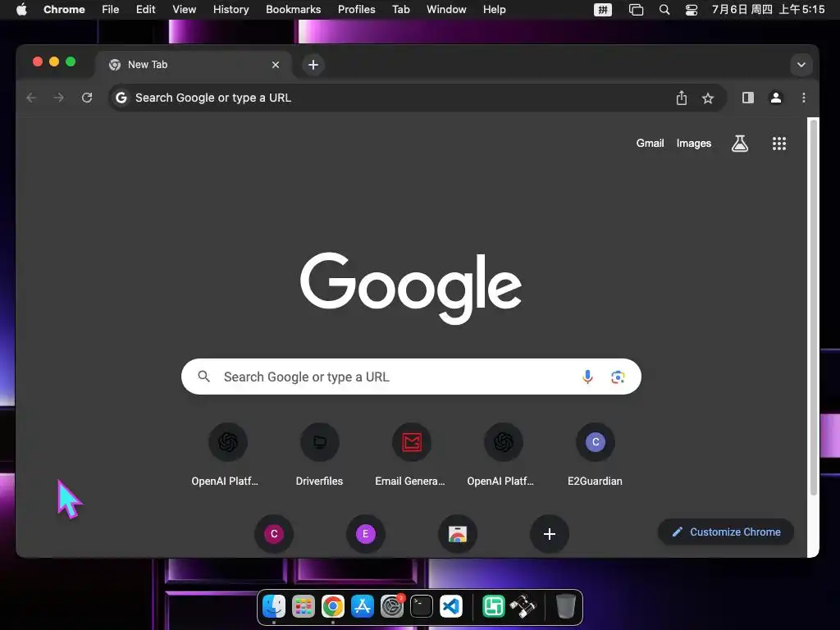Open System Settings from the Dock

392,606
